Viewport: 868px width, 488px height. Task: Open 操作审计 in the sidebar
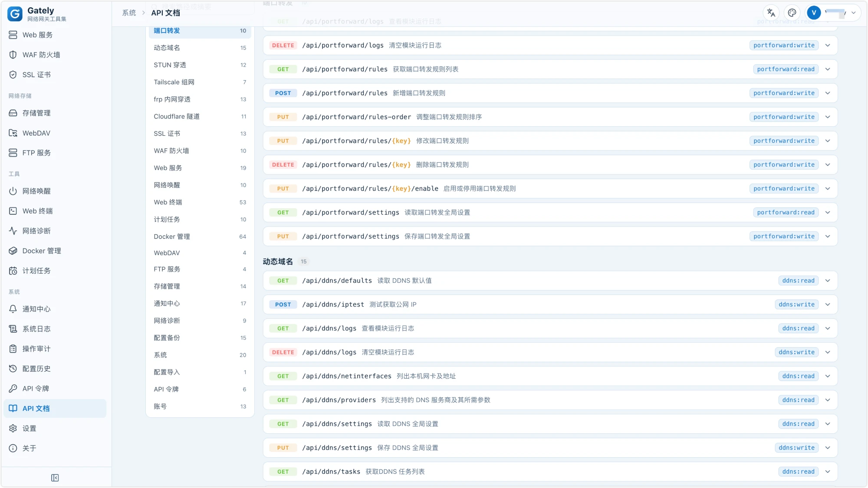tap(55, 349)
